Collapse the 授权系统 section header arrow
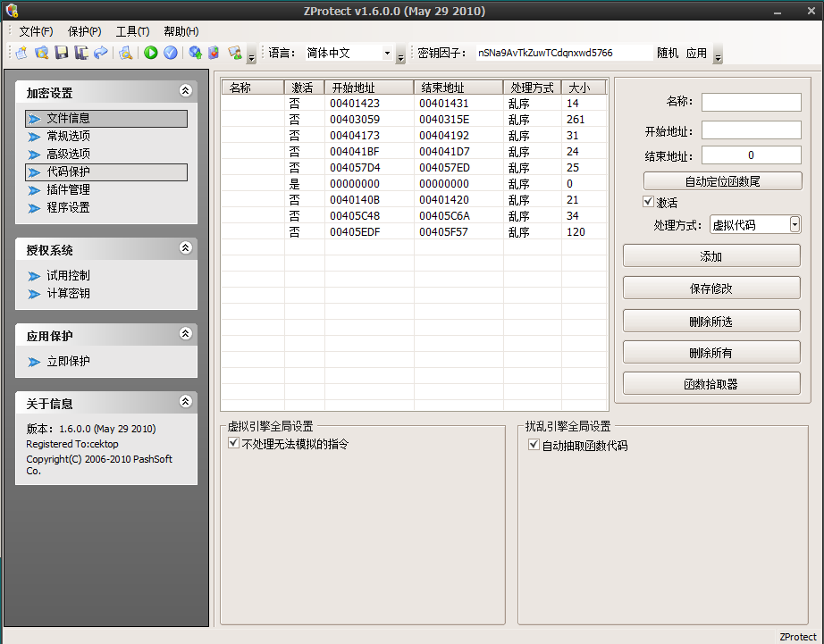824x644 pixels. click(x=185, y=247)
